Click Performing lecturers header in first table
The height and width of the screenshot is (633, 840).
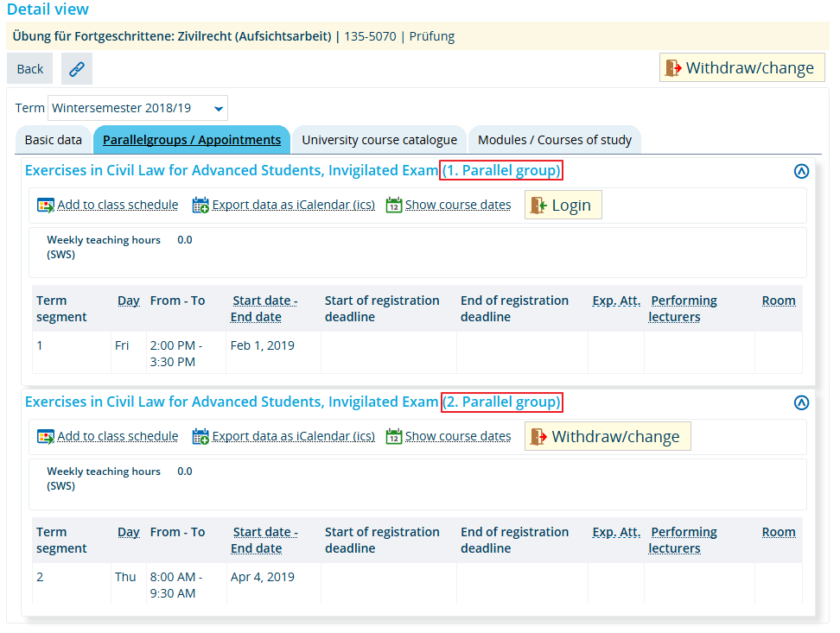tap(683, 308)
